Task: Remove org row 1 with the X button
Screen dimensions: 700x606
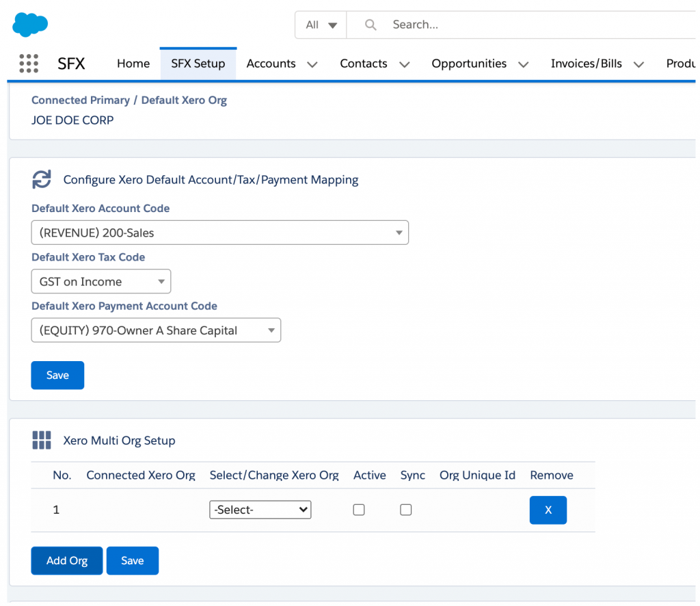Action: (x=548, y=510)
